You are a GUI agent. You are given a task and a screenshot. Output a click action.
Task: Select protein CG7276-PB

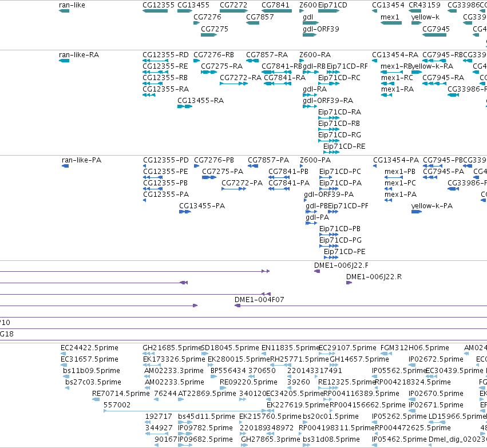(x=196, y=166)
